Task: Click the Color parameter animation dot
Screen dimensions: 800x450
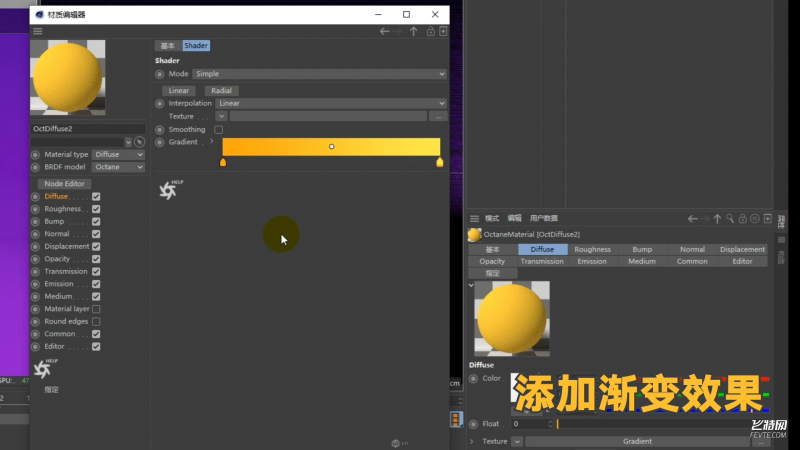Action: (473, 379)
